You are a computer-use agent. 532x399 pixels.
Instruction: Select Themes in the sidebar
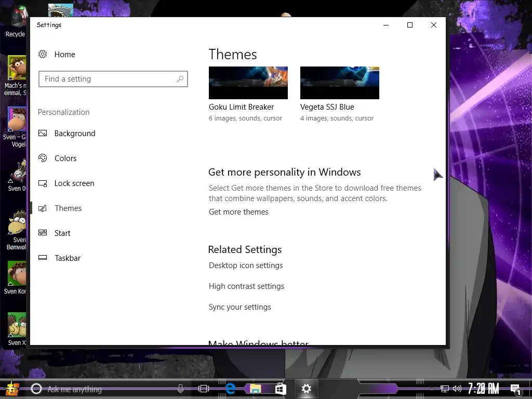(68, 208)
